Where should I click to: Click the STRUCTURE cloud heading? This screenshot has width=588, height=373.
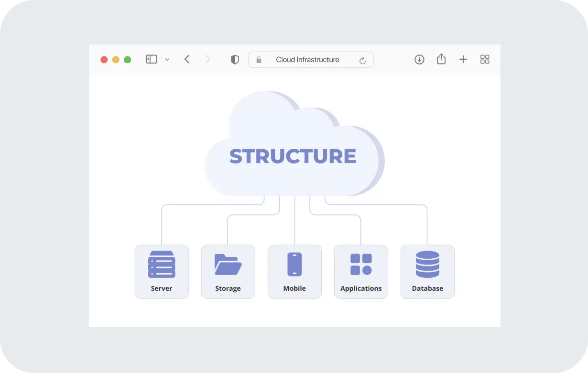[293, 156]
